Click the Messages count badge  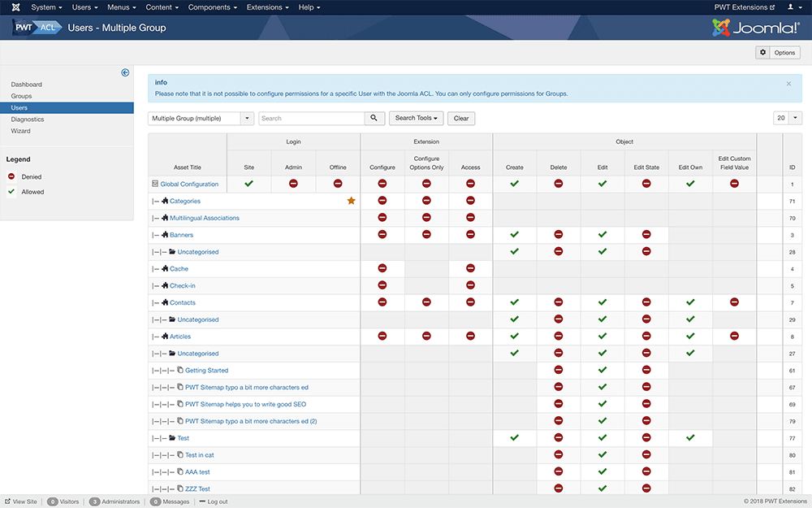point(155,501)
